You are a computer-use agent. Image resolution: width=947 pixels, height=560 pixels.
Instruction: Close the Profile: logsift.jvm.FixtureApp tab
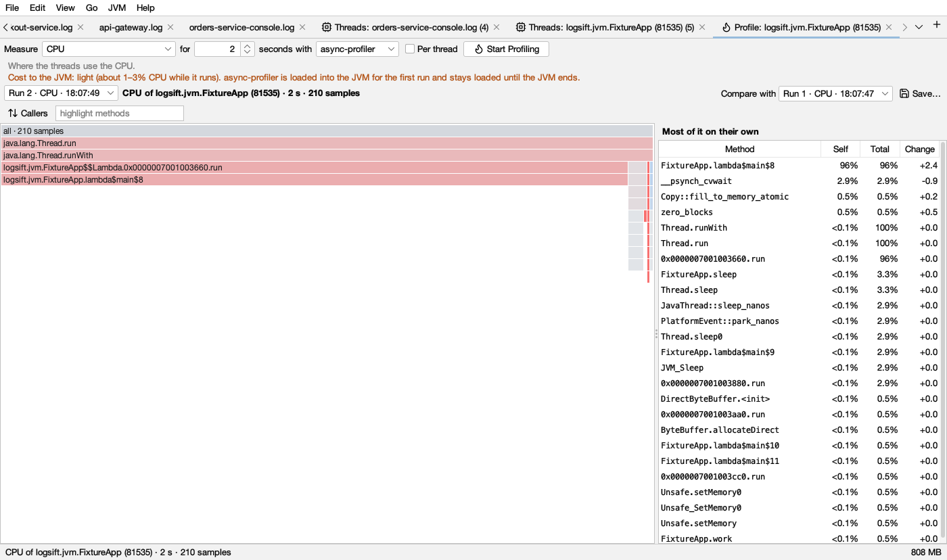click(x=889, y=28)
